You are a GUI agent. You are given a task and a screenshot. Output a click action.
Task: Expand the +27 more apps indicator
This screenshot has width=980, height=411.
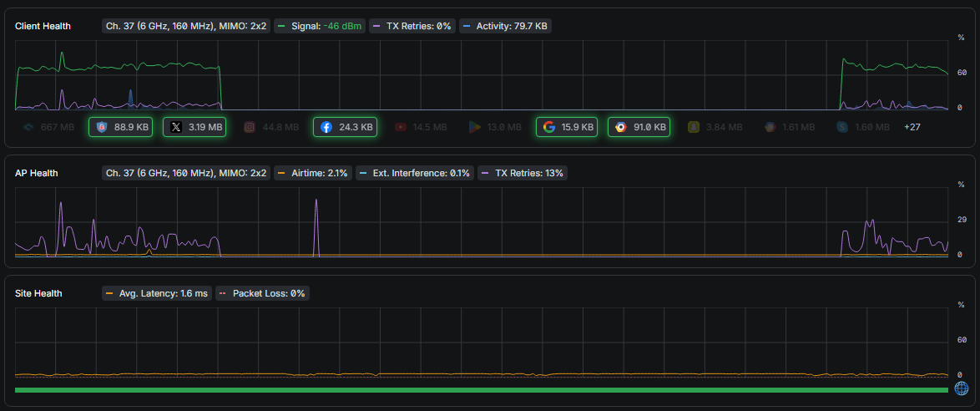point(912,127)
